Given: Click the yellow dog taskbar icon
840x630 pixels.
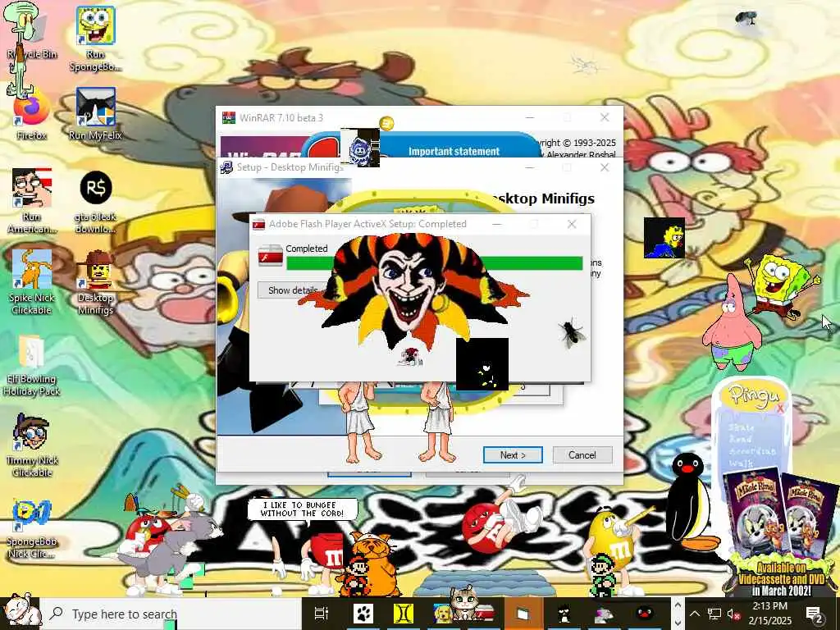Looking at the screenshot, I should pos(442,614).
